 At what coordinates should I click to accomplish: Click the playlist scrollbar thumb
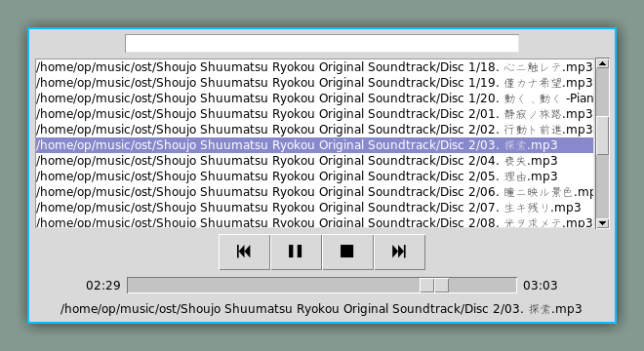click(x=602, y=136)
